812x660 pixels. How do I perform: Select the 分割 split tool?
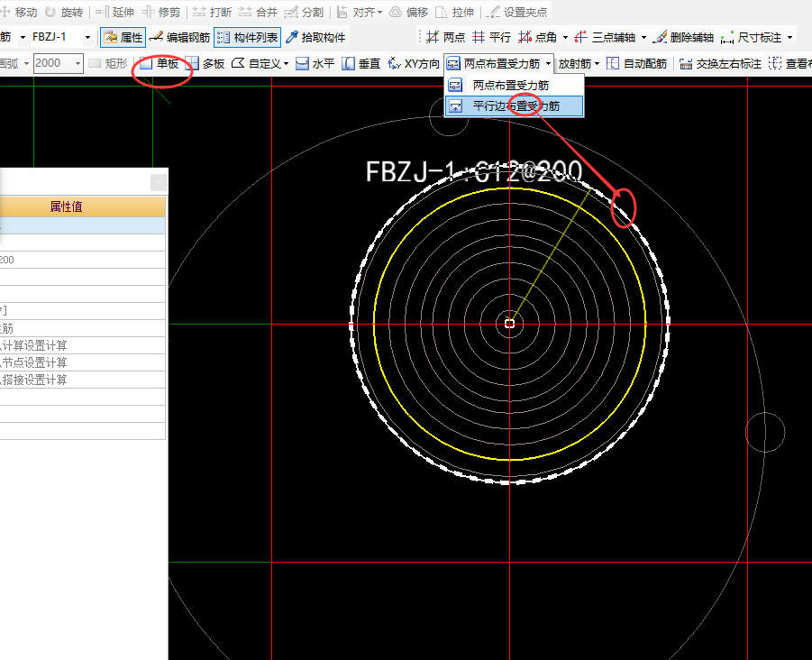[x=304, y=12]
